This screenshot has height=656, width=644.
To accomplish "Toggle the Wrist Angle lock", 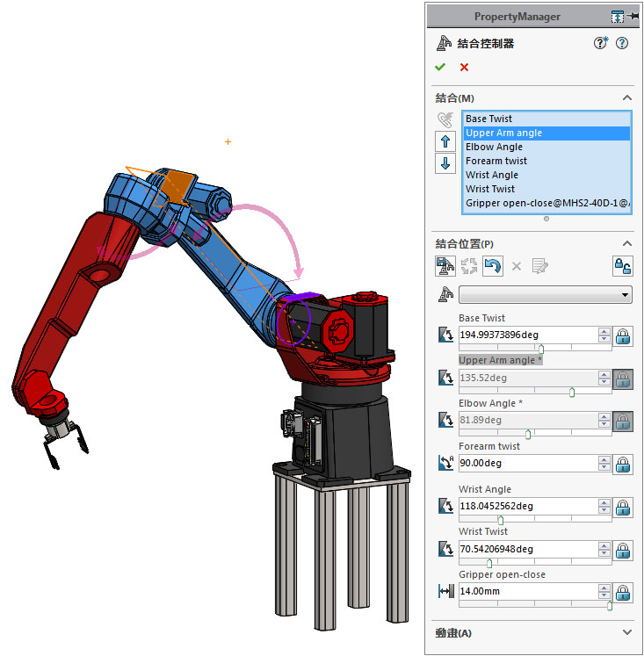I will click(x=622, y=507).
